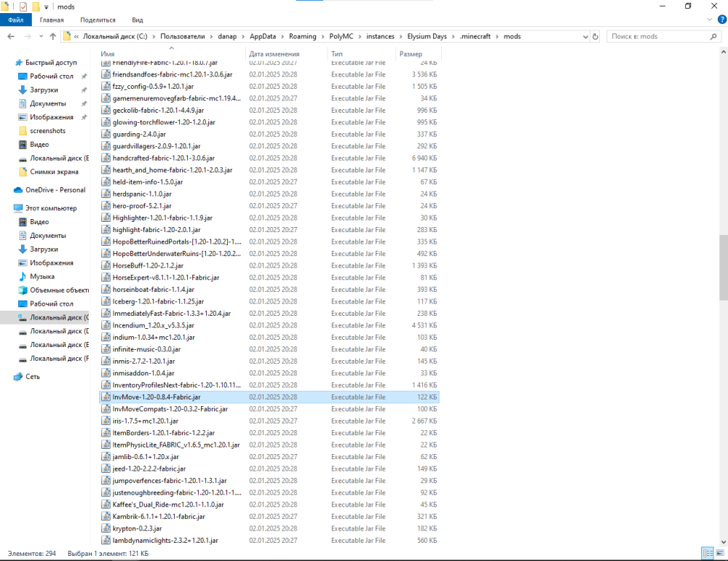Select jar icon of indium-1.0.34+mc1.20.1.jar

(x=106, y=337)
